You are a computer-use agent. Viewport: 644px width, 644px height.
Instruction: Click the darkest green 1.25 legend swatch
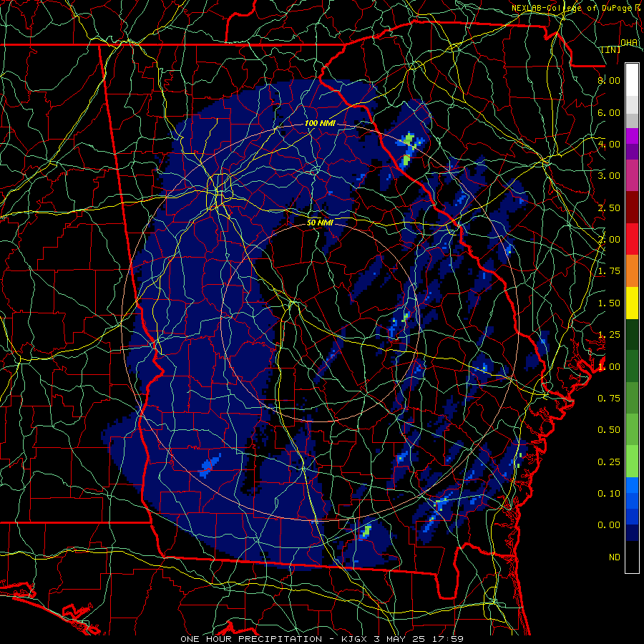(632, 335)
